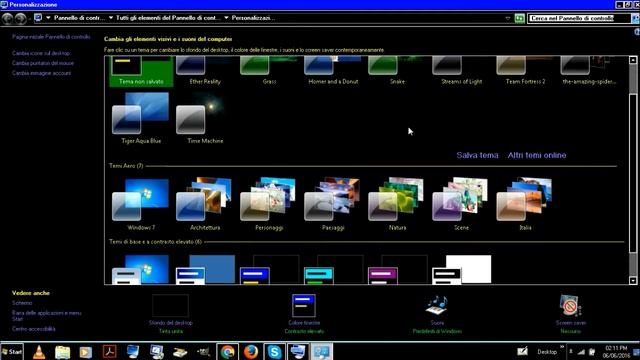Click Pannello di controllo breadcrumb segment
640x360 pixels.
(x=79, y=18)
